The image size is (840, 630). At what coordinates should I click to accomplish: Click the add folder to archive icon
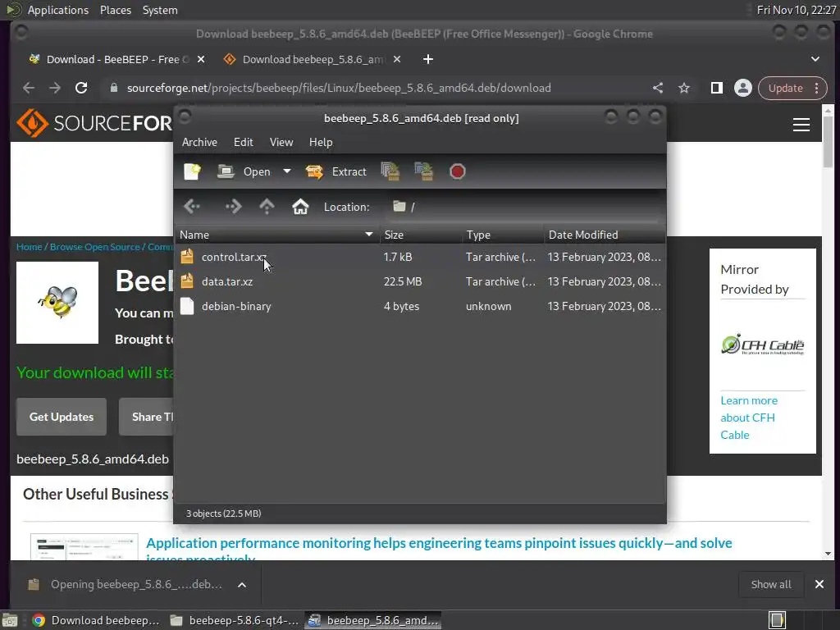pos(424,171)
